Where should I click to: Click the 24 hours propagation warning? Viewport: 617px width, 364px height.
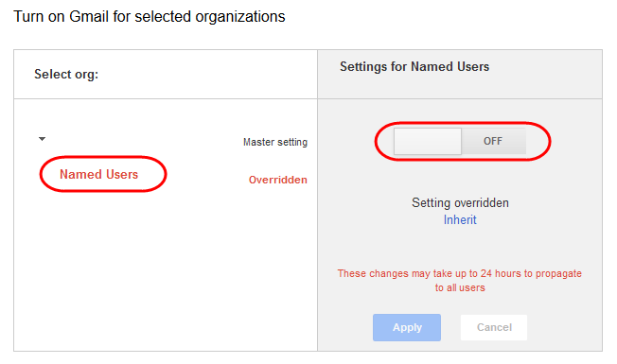[x=460, y=280]
